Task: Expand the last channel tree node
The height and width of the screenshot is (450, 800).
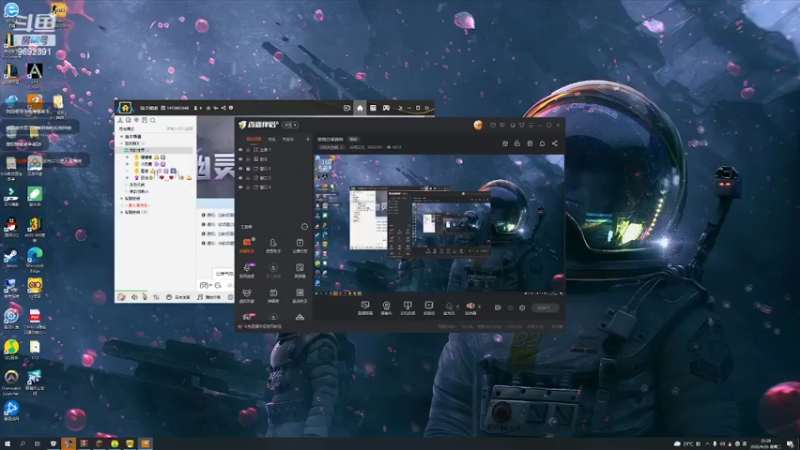Action: point(121,212)
